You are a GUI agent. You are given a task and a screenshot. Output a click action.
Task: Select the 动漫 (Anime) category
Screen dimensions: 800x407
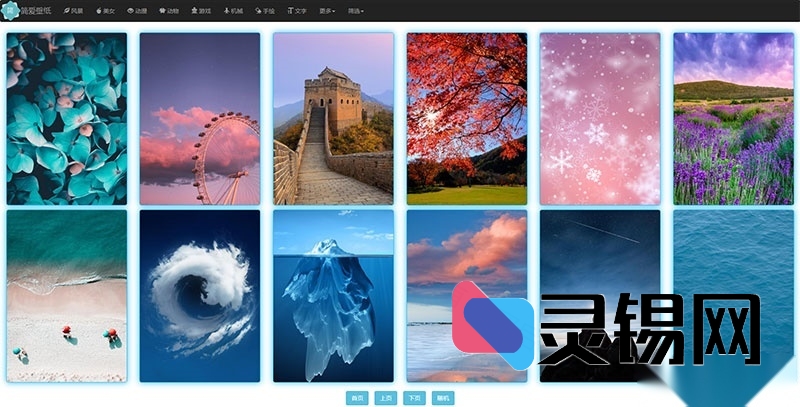pos(137,10)
